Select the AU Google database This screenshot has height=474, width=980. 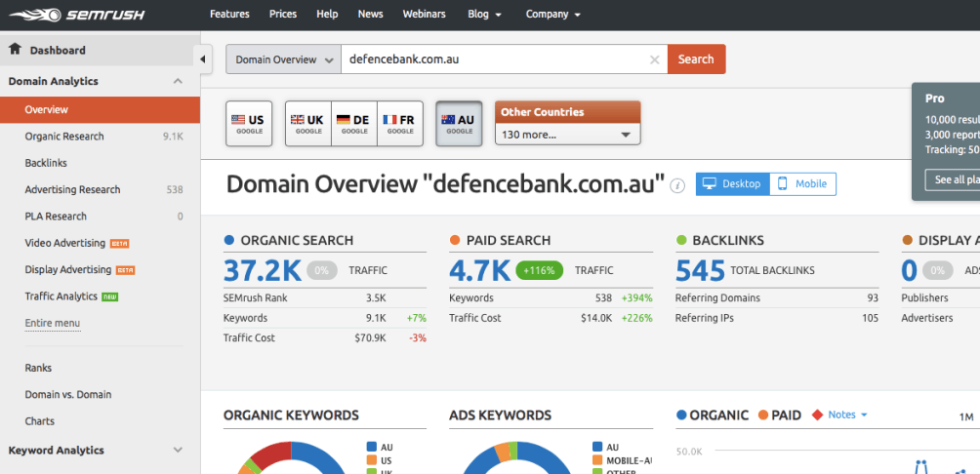459,124
